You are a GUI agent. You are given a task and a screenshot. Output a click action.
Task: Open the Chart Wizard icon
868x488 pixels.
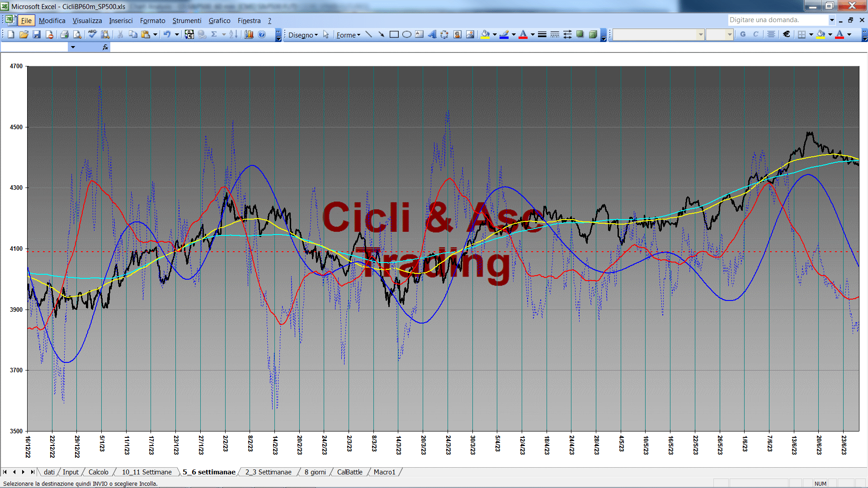tap(249, 34)
